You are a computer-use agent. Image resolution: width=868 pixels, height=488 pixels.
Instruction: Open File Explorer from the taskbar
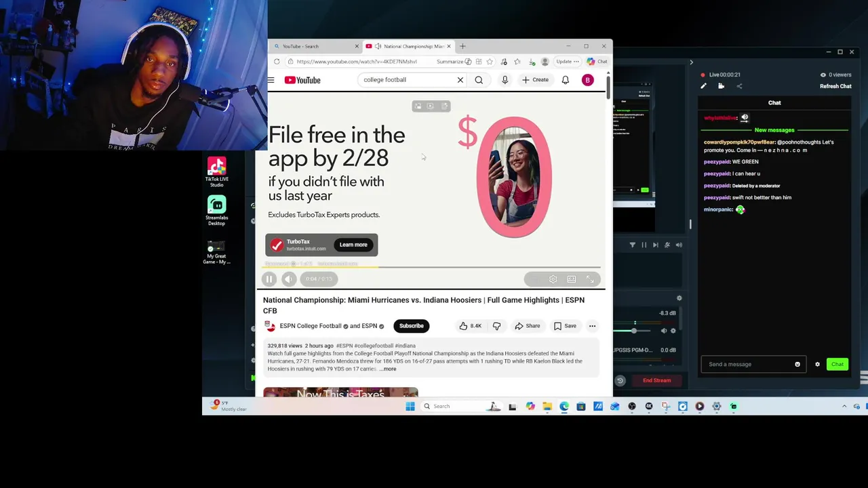click(x=547, y=407)
